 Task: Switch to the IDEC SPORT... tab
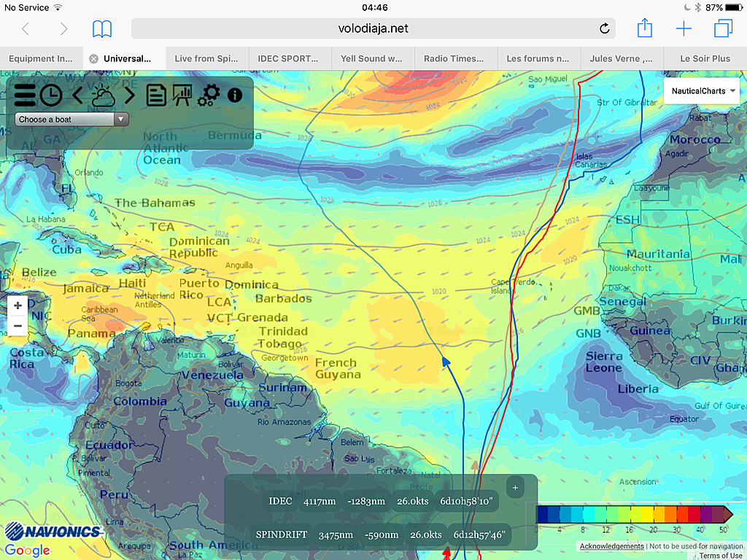pyautogui.click(x=288, y=58)
